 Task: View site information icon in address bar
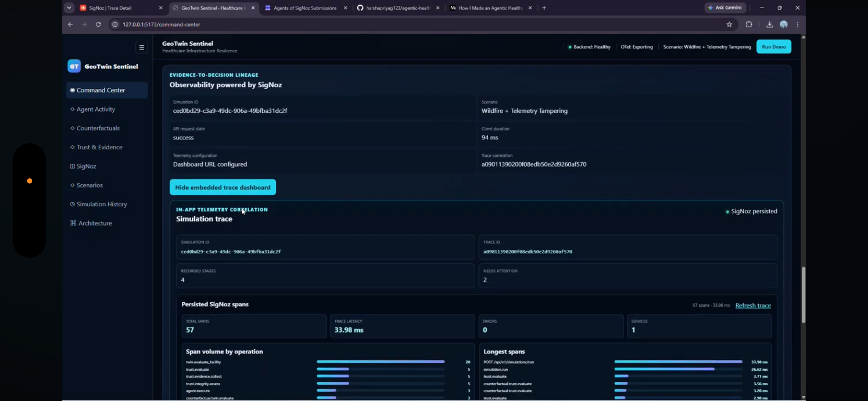(115, 24)
